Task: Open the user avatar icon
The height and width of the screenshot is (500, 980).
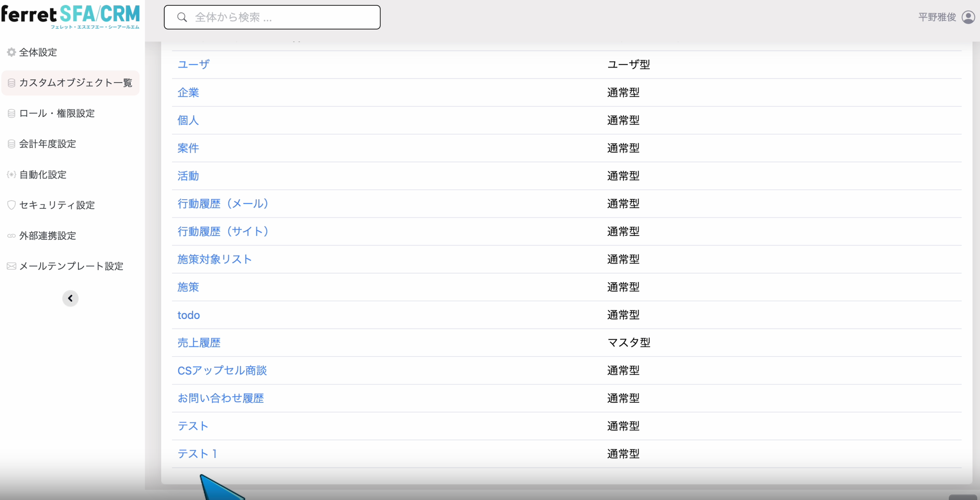Action: pyautogui.click(x=968, y=17)
